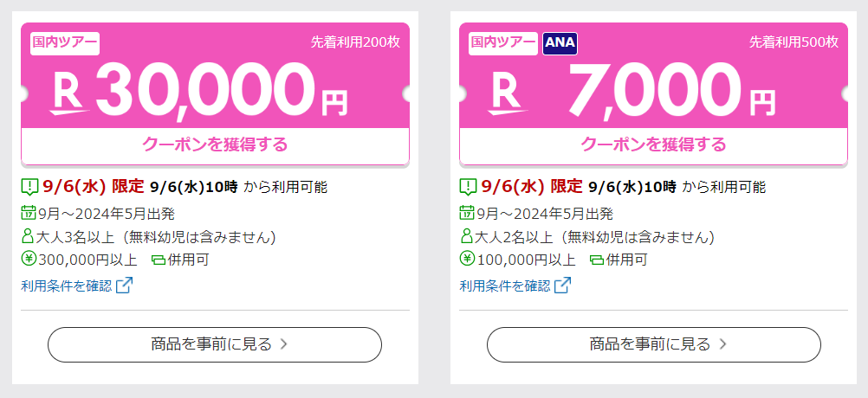The height and width of the screenshot is (398, 868).
Task: Get the 7,000円 coupon via クーポンを獲得する
Action: (x=654, y=146)
